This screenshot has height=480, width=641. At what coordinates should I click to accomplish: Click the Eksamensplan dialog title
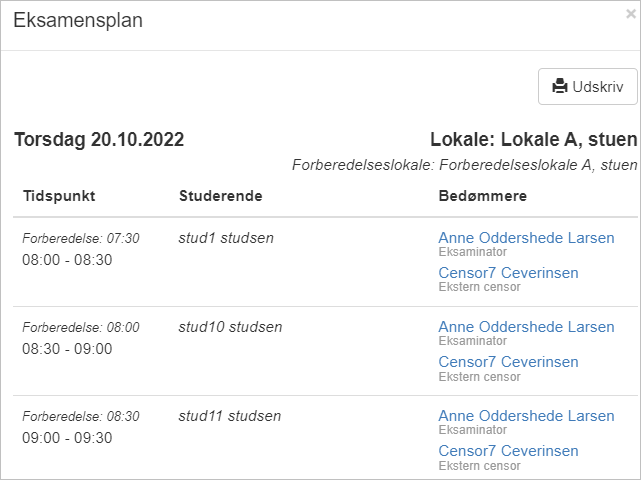click(x=78, y=20)
